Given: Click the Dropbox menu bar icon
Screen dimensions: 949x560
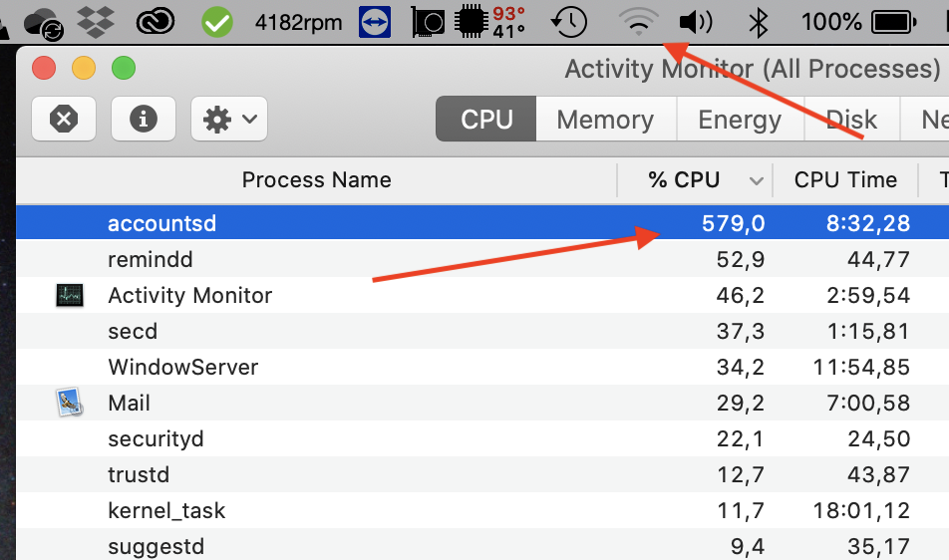Looking at the screenshot, I should tap(96, 21).
